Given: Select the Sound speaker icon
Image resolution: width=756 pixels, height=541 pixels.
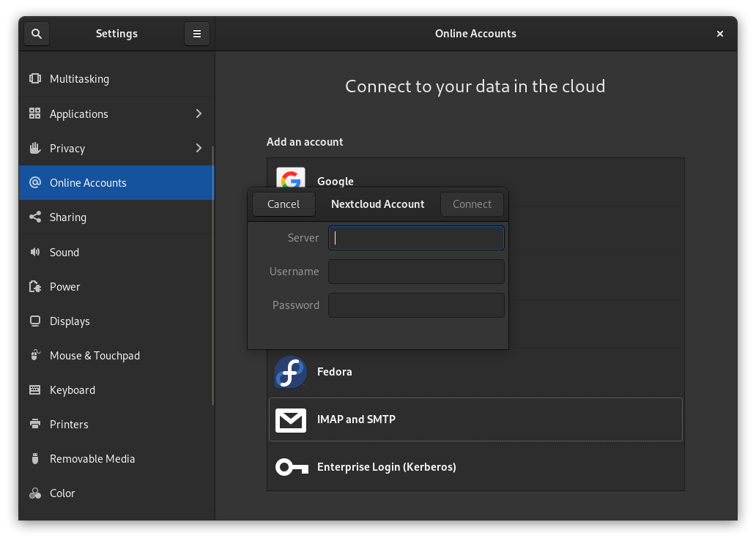Looking at the screenshot, I should click(x=34, y=252).
